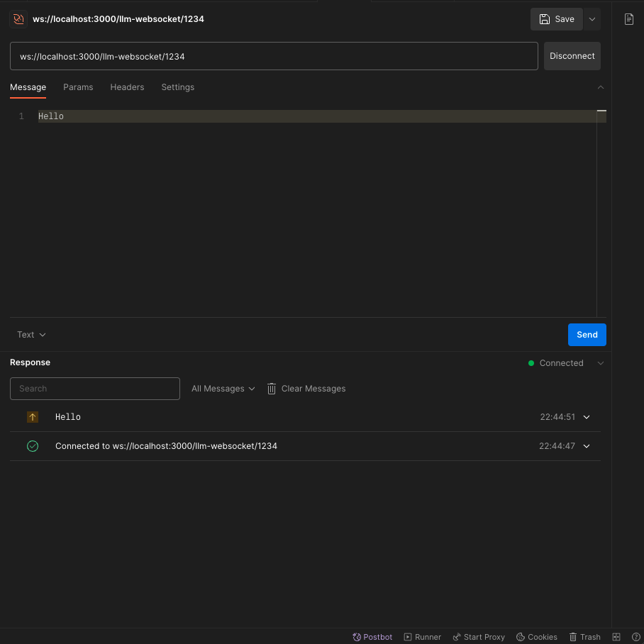
Task: Click the green check icon on Connected row
Action: click(x=33, y=446)
